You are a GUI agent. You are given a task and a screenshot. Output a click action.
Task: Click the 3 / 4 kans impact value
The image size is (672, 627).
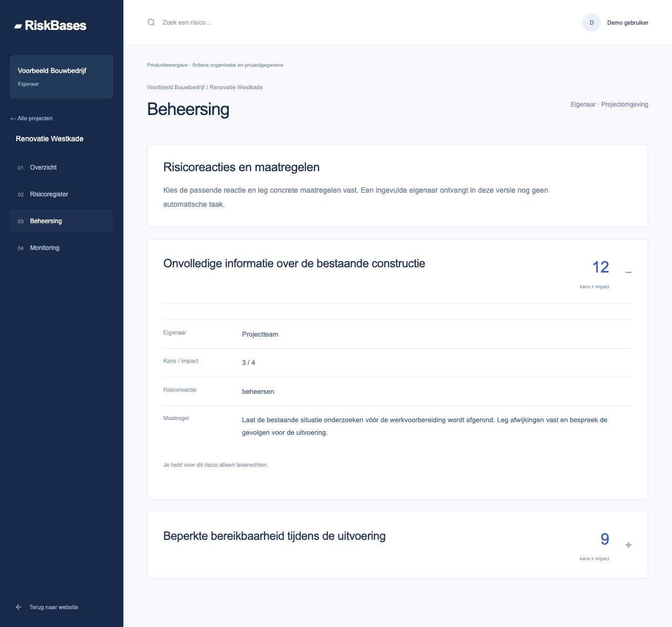tap(248, 363)
